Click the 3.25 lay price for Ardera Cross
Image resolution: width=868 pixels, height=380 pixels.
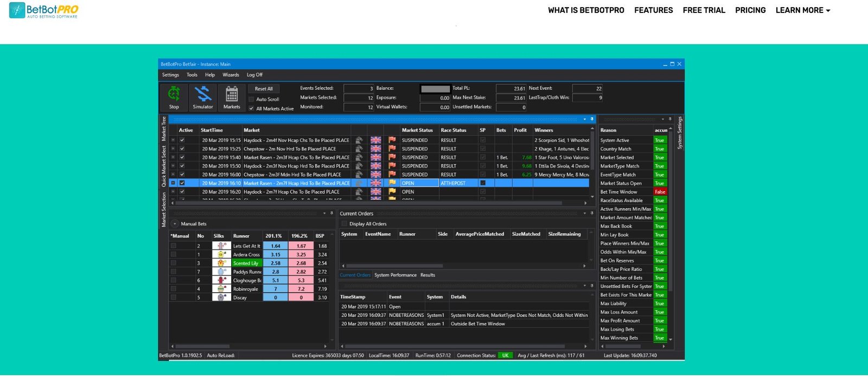tap(301, 254)
